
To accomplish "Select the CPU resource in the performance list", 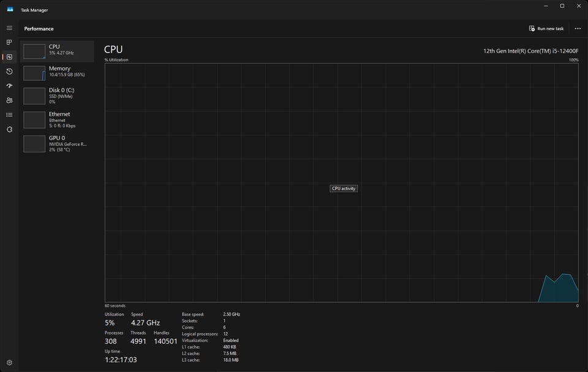I will coord(56,51).
